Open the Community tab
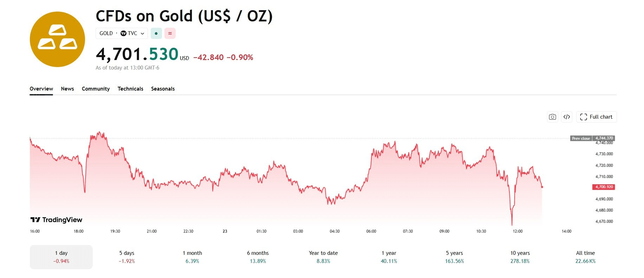Viewport: 644px width, 278px height. (x=96, y=89)
